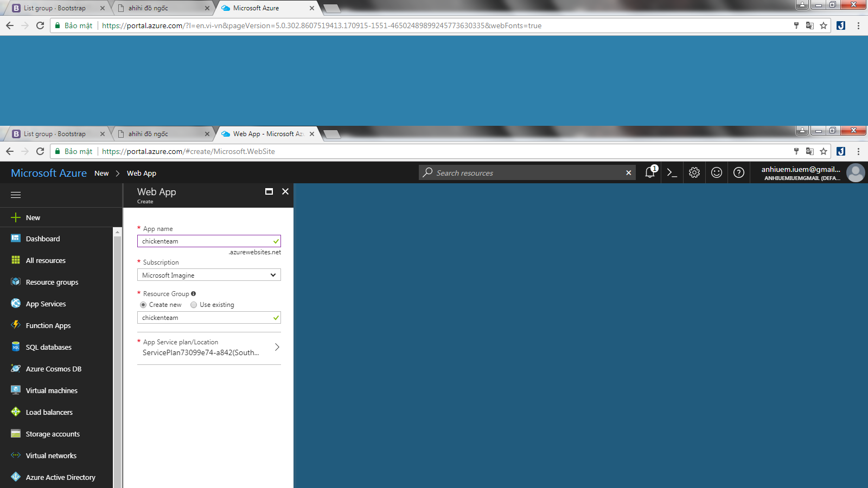
Task: Clear the Search resources box
Action: pyautogui.click(x=629, y=173)
